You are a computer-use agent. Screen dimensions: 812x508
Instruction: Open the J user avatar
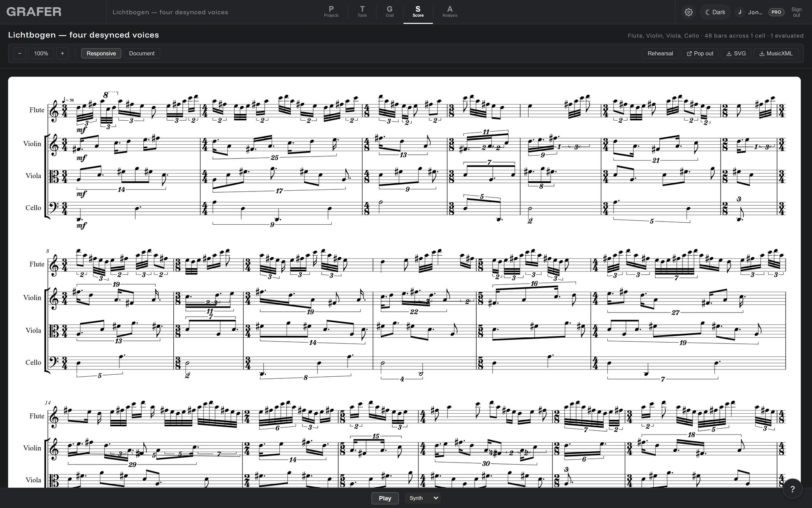pos(740,12)
